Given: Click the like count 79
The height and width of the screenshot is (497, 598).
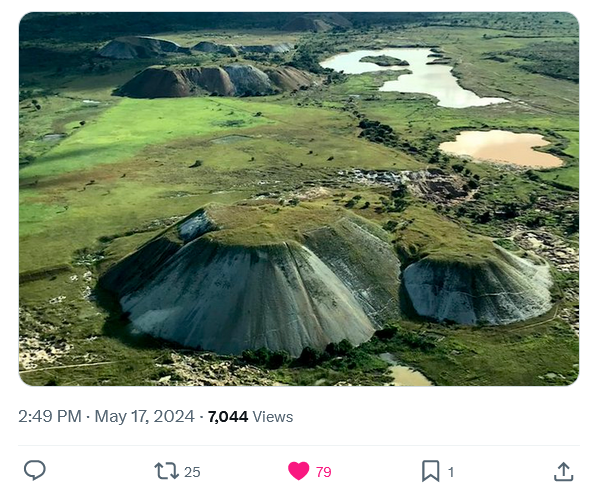Looking at the screenshot, I should (324, 472).
